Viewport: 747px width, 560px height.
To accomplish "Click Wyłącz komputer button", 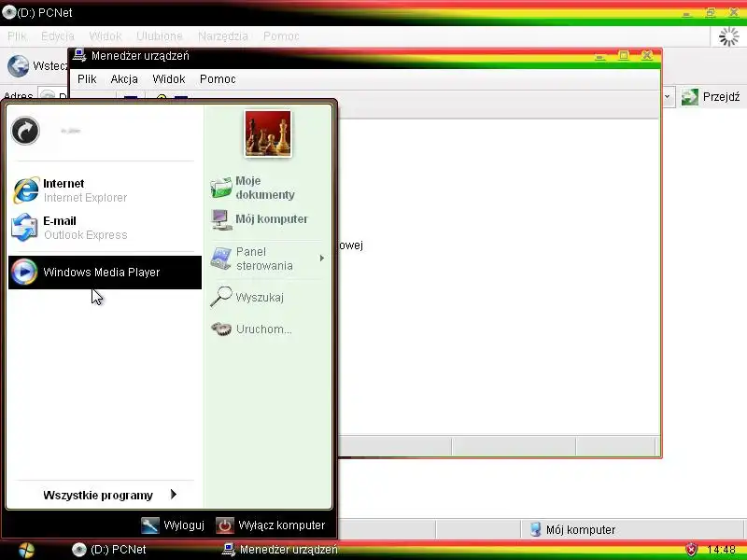I will pos(271,525).
